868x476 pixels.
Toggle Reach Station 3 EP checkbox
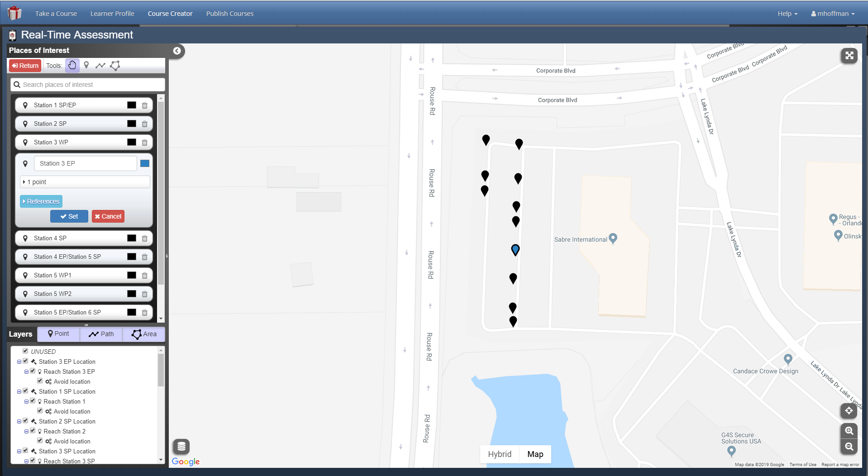click(x=33, y=371)
